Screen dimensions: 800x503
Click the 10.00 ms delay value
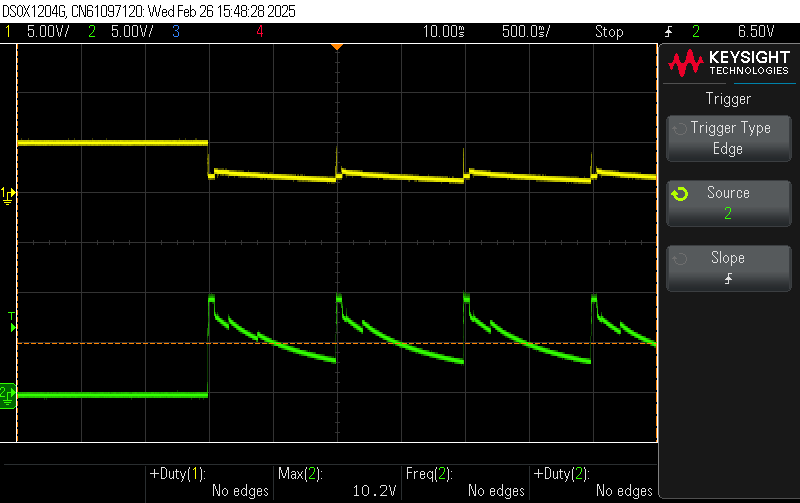[x=443, y=32]
